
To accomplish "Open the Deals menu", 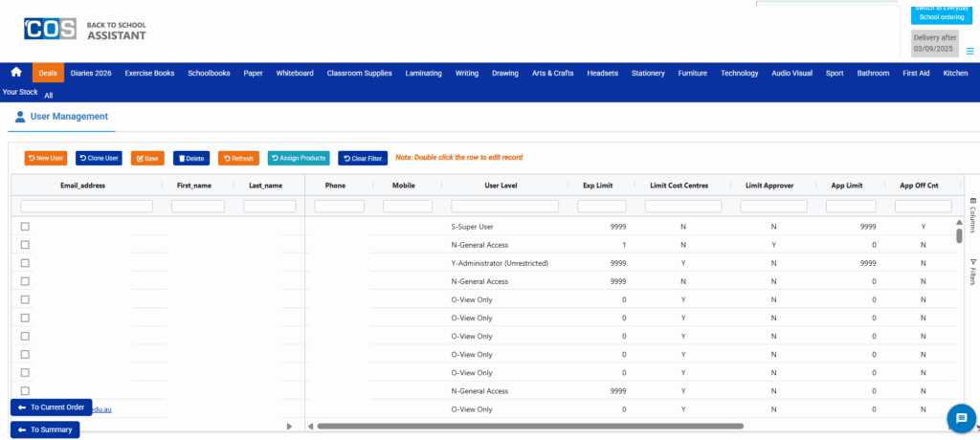I will click(48, 73).
